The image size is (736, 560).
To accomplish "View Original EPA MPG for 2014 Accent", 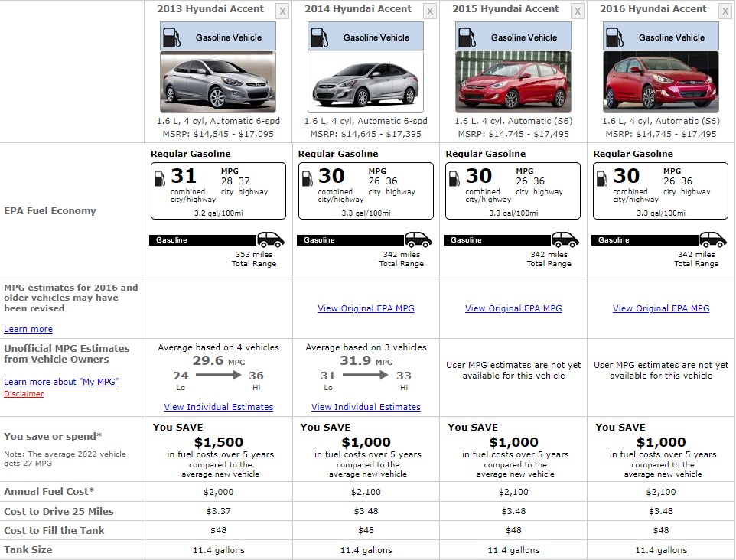I will click(x=366, y=308).
